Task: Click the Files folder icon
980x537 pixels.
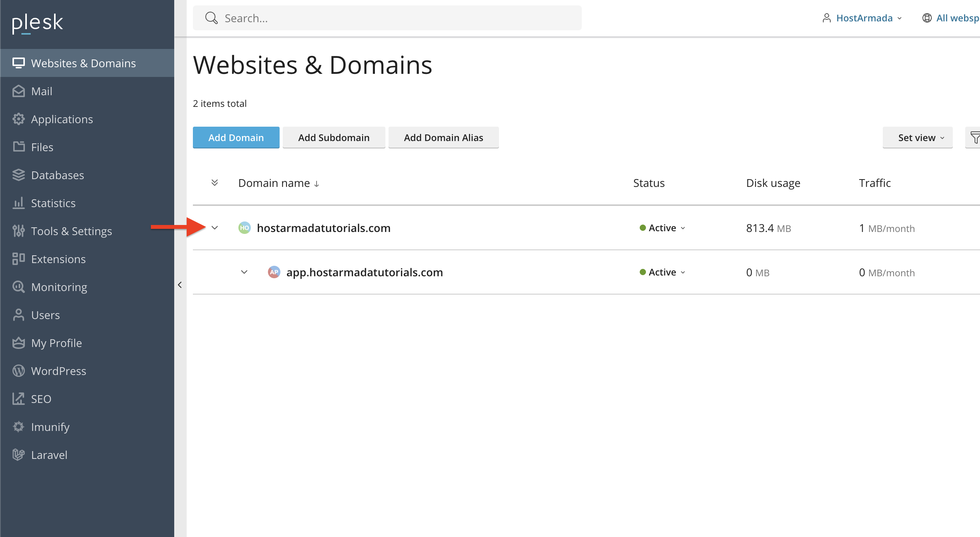Action: 18,146
